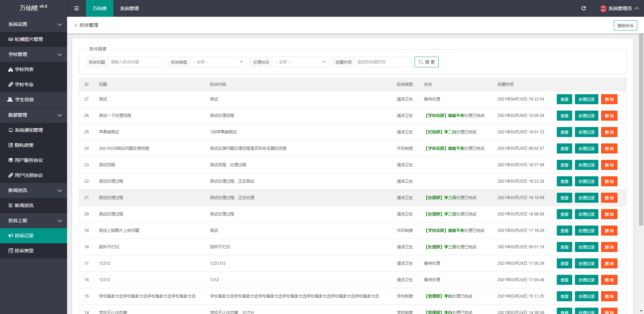Click the 创建时间 date input field
Image resolution: width=644 pixels, height=314 pixels.
[383, 62]
